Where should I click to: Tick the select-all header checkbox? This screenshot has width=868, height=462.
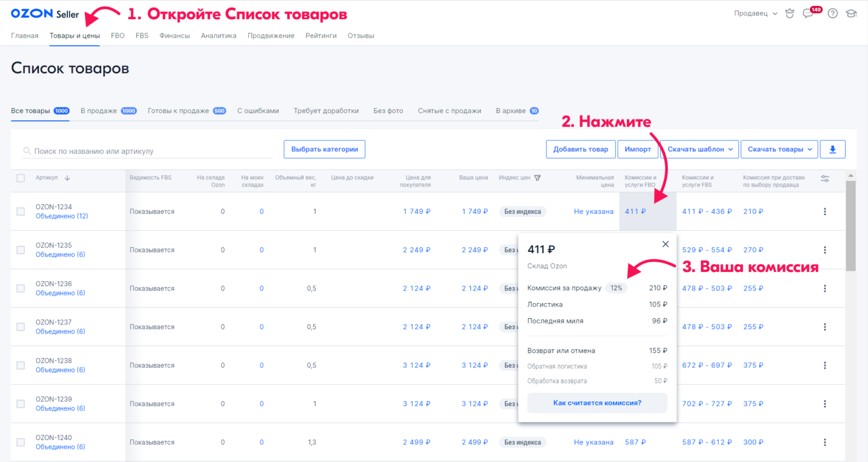click(x=21, y=178)
